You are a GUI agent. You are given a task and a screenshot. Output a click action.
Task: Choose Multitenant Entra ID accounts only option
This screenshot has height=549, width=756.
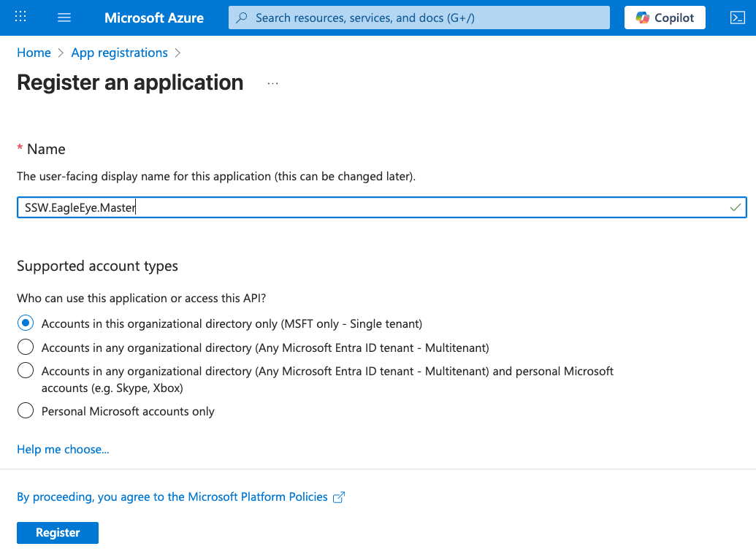[26, 347]
